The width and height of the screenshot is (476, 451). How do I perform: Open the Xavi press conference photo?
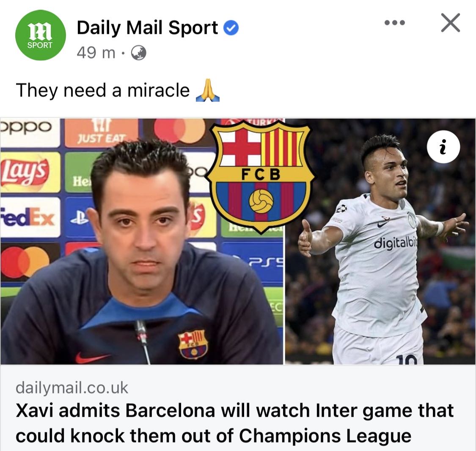pyautogui.click(x=141, y=242)
